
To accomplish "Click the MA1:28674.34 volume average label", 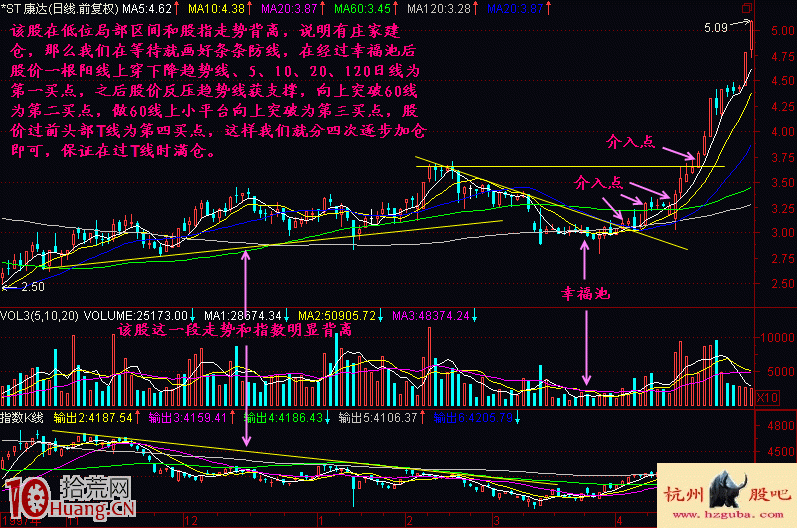I will click(x=242, y=316).
